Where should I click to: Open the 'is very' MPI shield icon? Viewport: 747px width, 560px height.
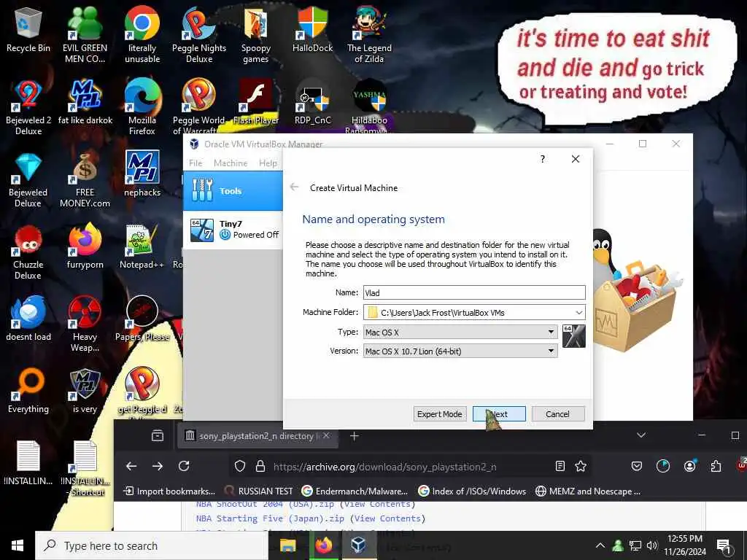tap(85, 391)
